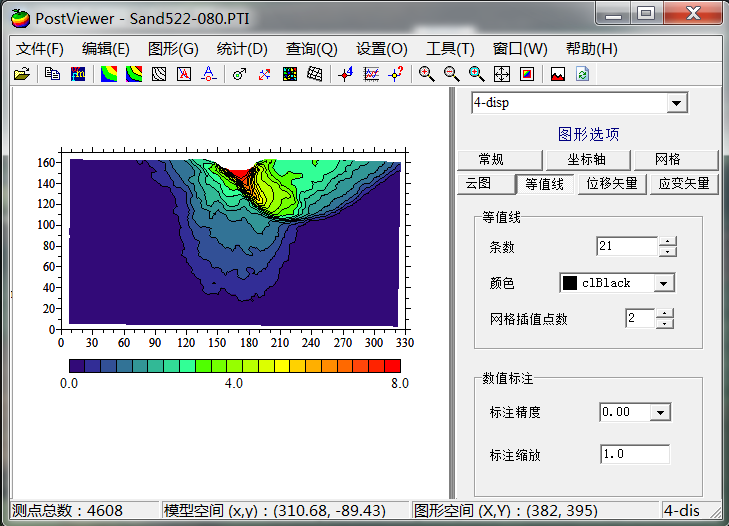This screenshot has height=526, width=729.
Task: Click the 标注缩放 field showing 1.0
Action: point(635,454)
